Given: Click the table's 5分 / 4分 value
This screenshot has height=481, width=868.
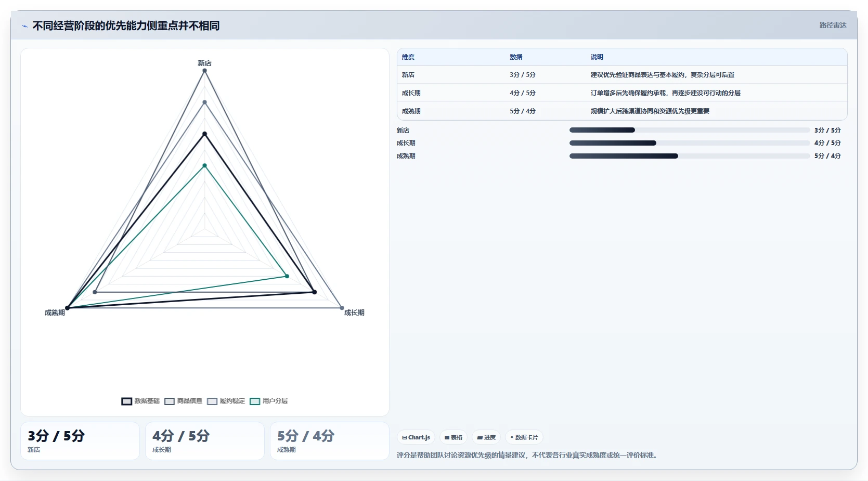Looking at the screenshot, I should coord(523,111).
